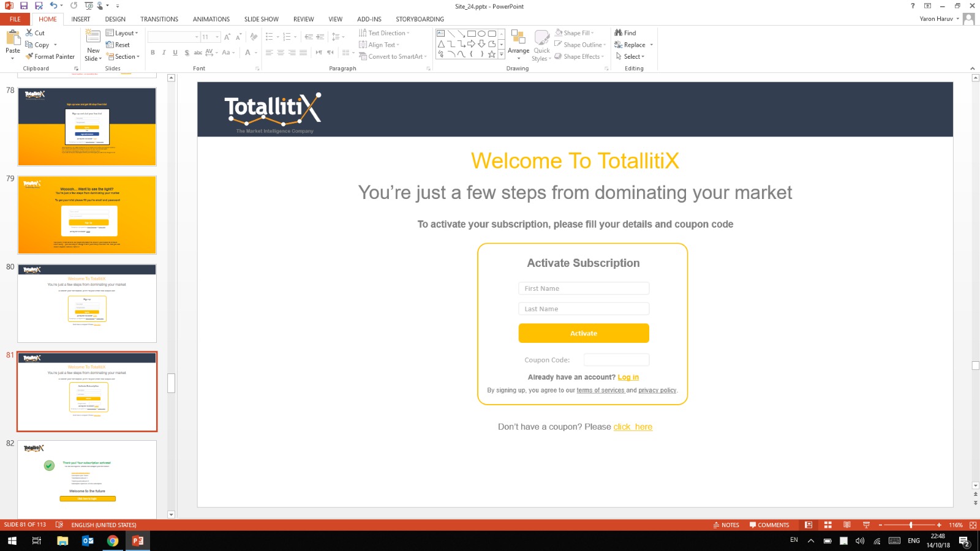Open the Select dropdown in Editing
This screenshot has height=551, width=980.
pyautogui.click(x=630, y=56)
